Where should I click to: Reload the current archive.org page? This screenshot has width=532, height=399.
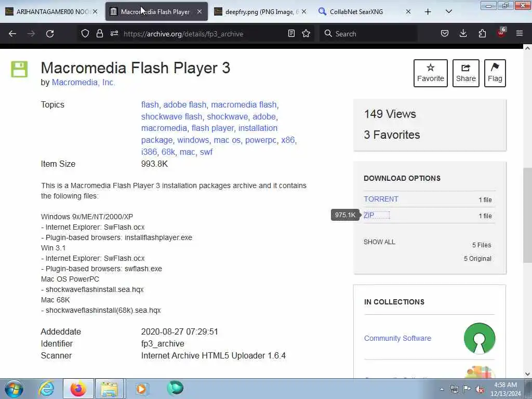click(50, 34)
